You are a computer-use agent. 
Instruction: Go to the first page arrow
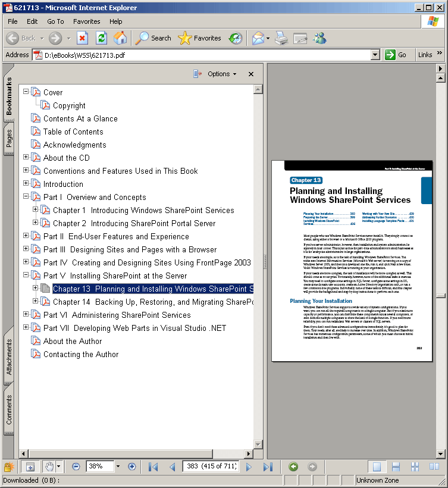(x=153, y=467)
